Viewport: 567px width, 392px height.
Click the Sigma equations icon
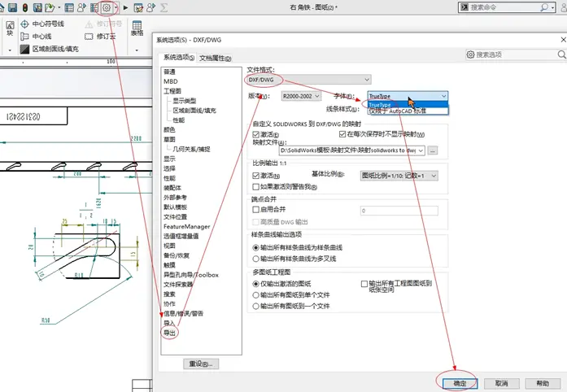[164, 7]
